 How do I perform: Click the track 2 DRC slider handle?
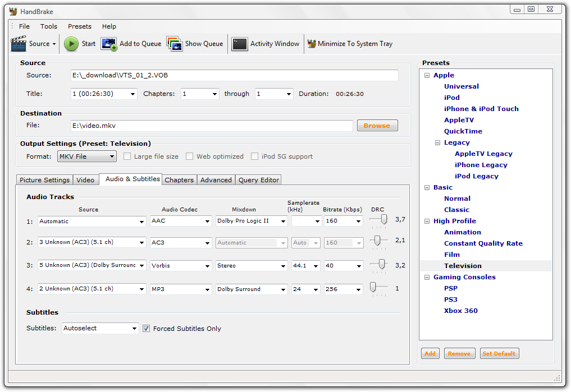point(377,240)
